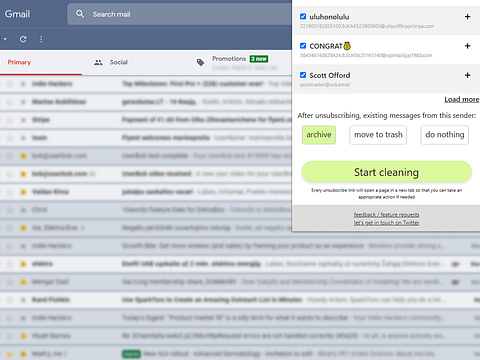The image size is (480, 360).
Task: Uncheck the CONGRAT sender checkbox
Action: point(303,46)
